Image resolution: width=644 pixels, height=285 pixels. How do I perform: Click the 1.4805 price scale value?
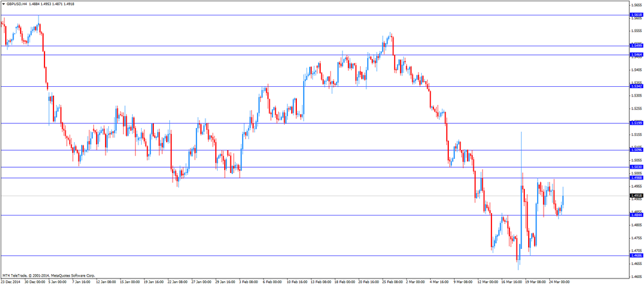click(636, 225)
